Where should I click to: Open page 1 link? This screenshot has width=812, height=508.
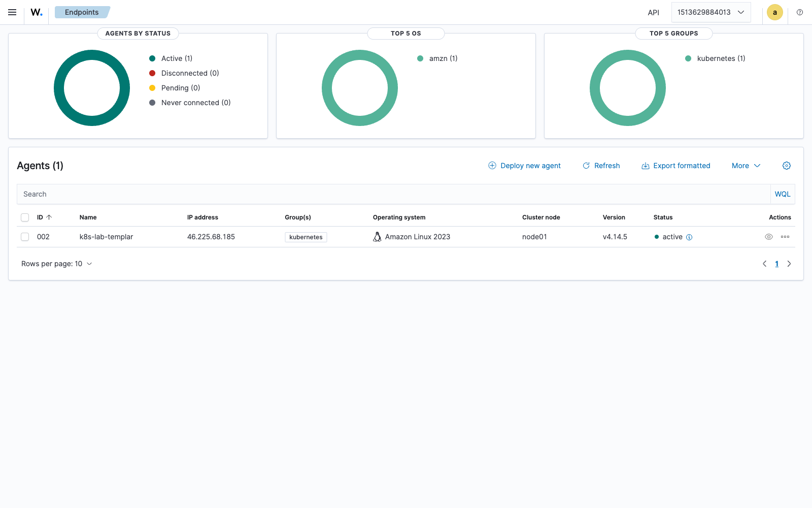pyautogui.click(x=777, y=264)
